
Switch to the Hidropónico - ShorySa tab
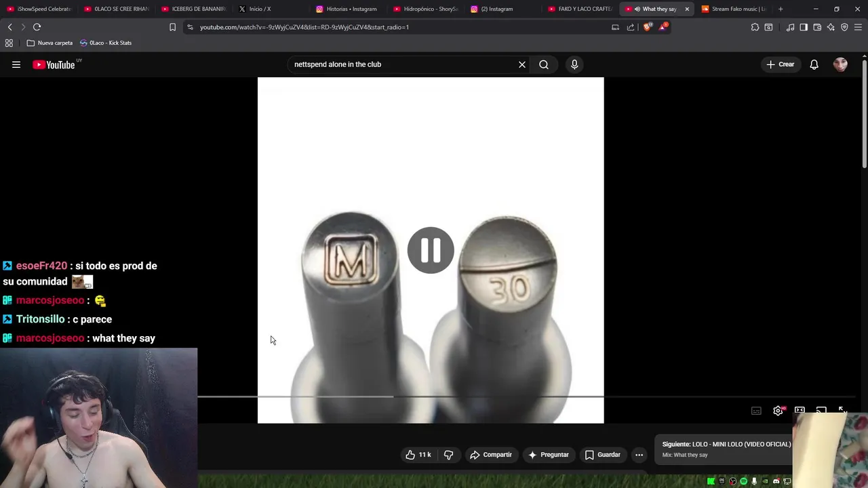click(x=426, y=9)
